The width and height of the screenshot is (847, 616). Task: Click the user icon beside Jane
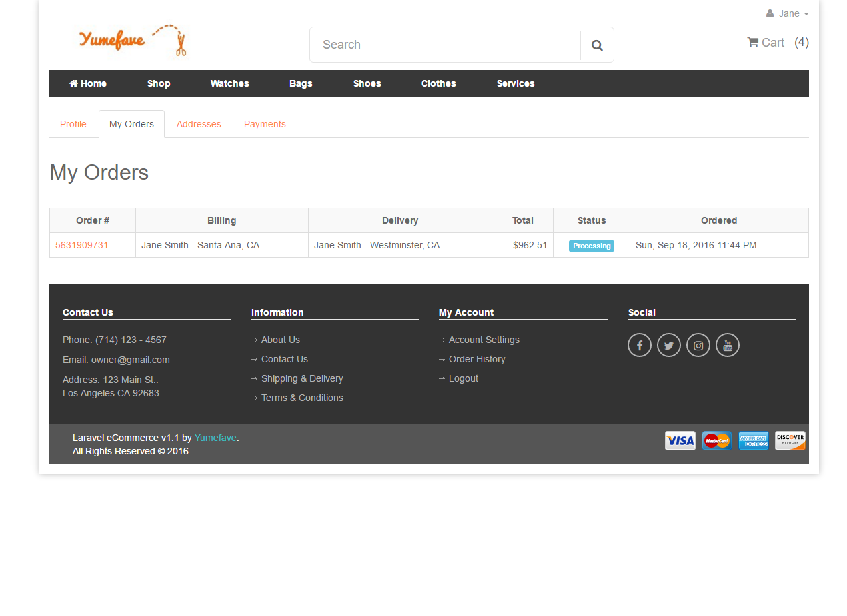(770, 13)
